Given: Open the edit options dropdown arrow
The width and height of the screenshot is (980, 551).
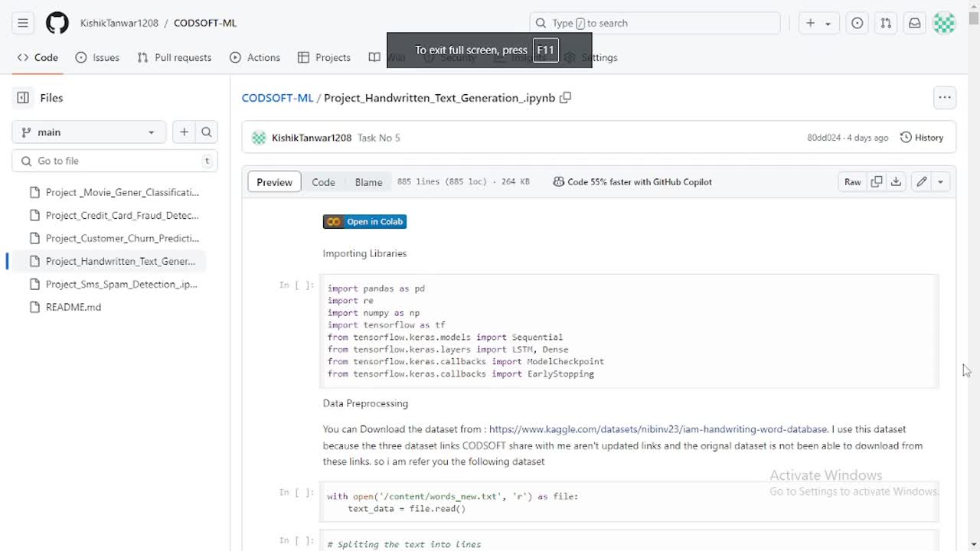Looking at the screenshot, I should click(940, 182).
